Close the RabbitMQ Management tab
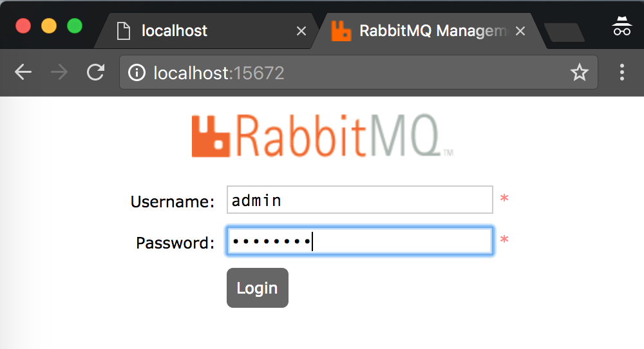Screen dimensions: 644x349 point(520,31)
